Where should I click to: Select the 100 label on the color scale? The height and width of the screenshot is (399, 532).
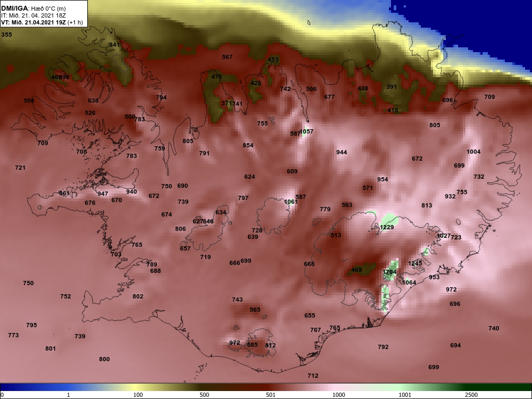point(138,395)
